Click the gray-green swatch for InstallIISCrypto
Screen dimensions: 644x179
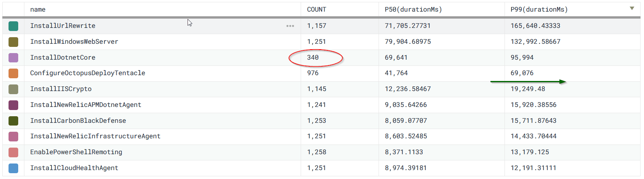coord(13,89)
